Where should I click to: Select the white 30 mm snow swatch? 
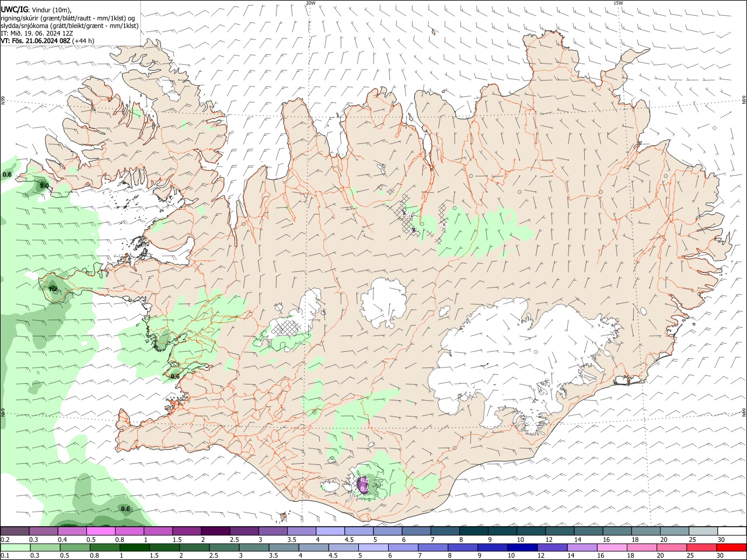click(732, 531)
